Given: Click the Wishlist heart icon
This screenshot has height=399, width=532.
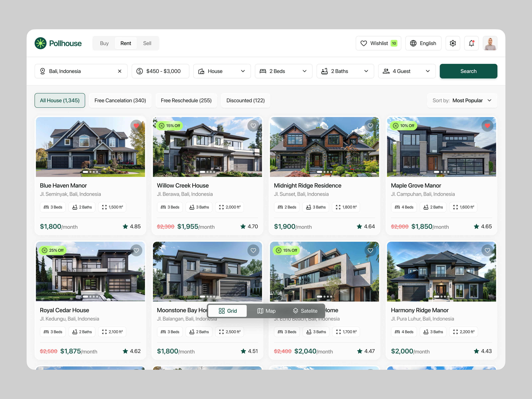Looking at the screenshot, I should (x=364, y=43).
